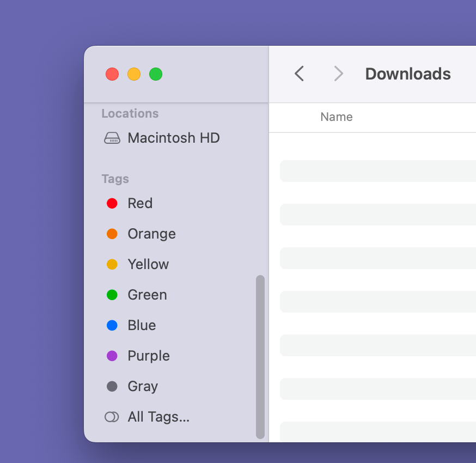Open the Gray tag from sidebar

coord(143,386)
